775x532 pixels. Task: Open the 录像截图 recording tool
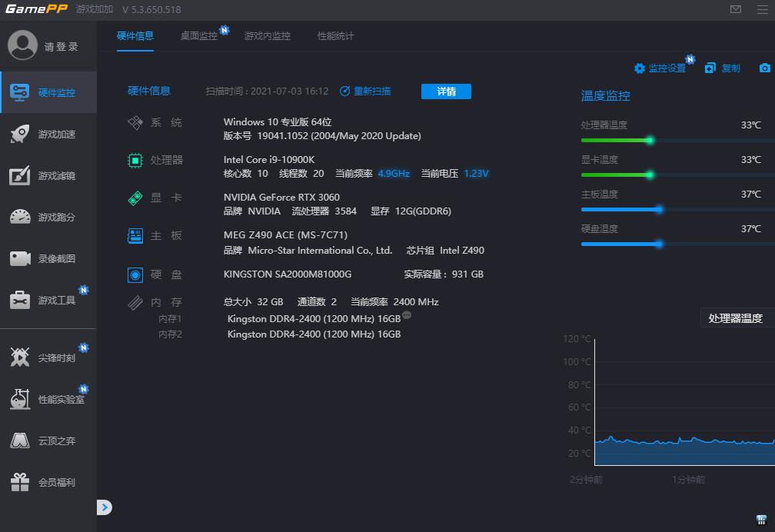48,258
